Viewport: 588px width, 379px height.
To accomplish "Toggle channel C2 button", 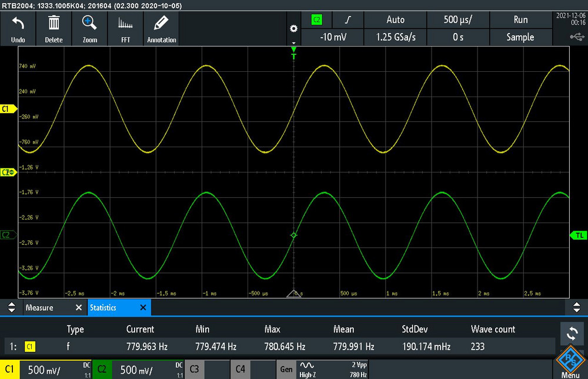I will coord(102,370).
